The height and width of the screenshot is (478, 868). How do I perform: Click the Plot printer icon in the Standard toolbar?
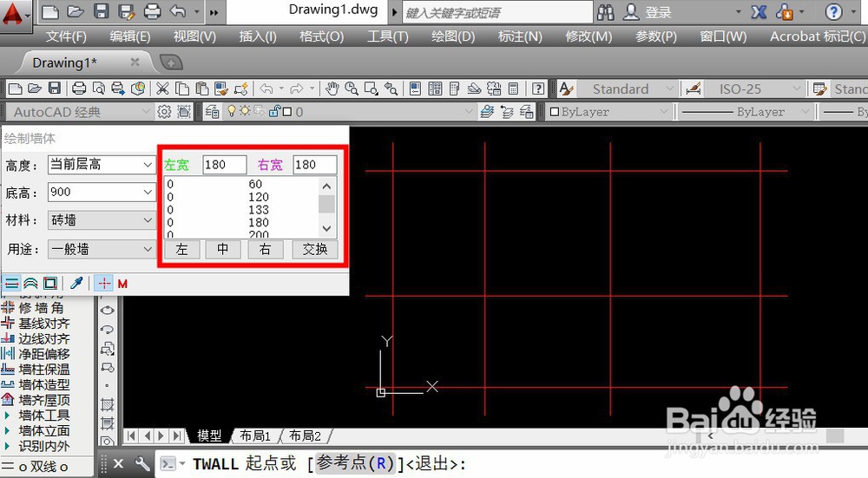pyautogui.click(x=79, y=88)
